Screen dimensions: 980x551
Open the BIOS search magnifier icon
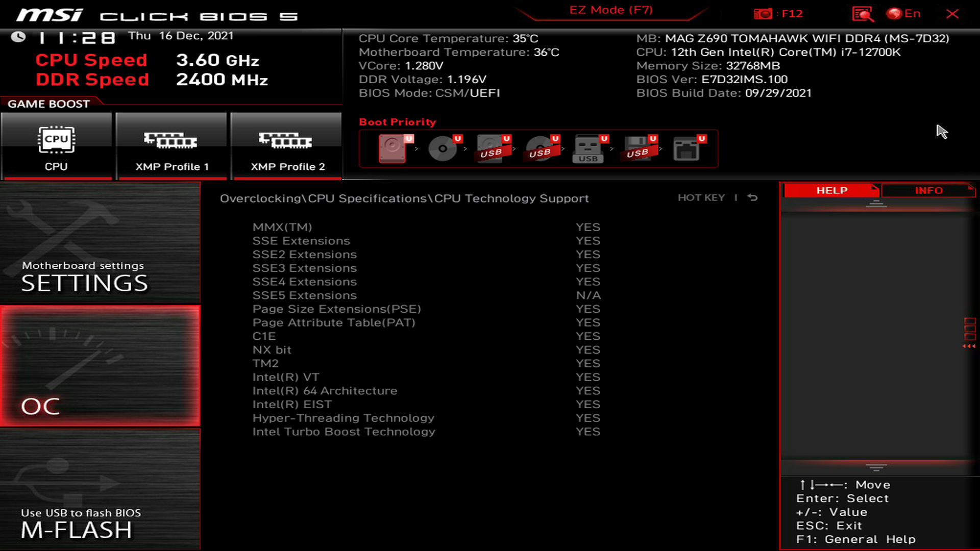863,14
